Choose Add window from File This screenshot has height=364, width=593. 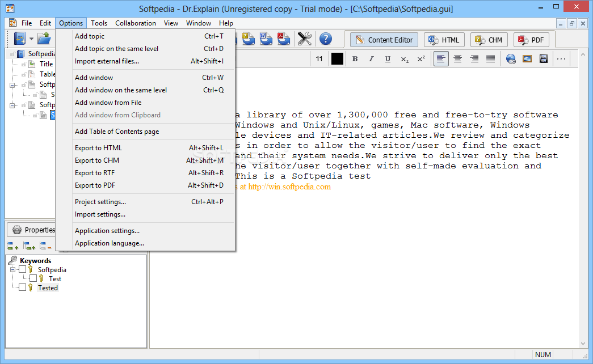[x=149, y=103]
